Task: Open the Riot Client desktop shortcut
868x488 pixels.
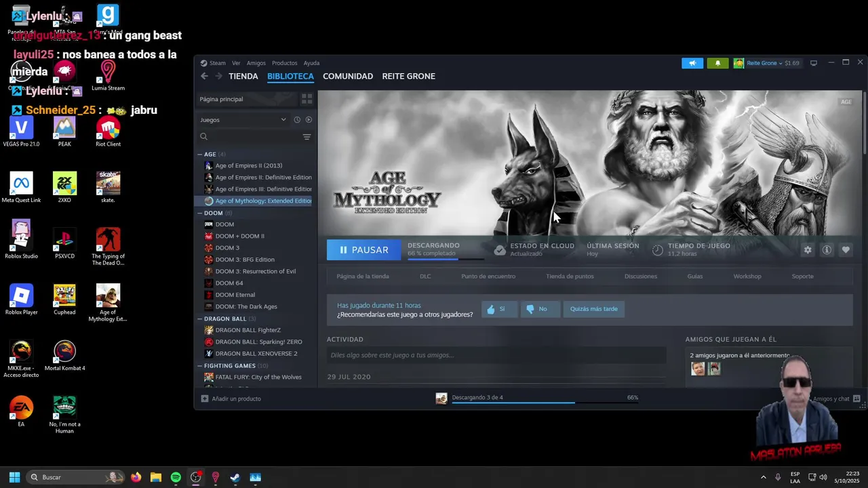Action: [108, 132]
